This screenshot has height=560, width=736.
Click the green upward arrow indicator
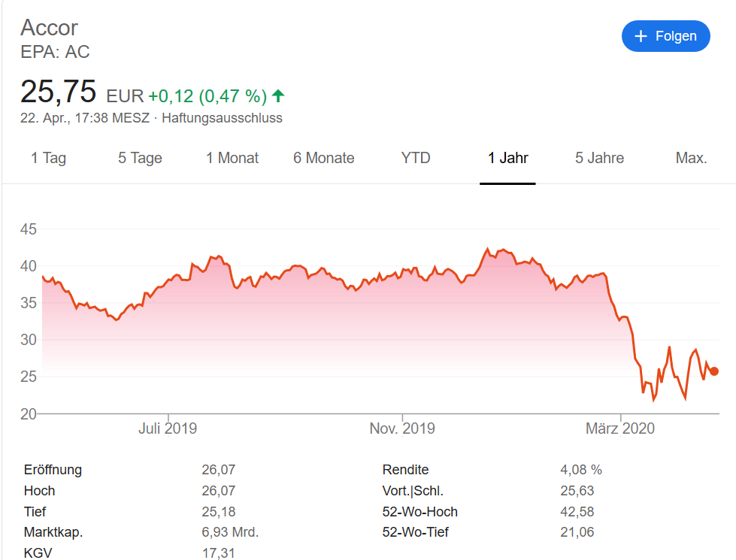277,96
